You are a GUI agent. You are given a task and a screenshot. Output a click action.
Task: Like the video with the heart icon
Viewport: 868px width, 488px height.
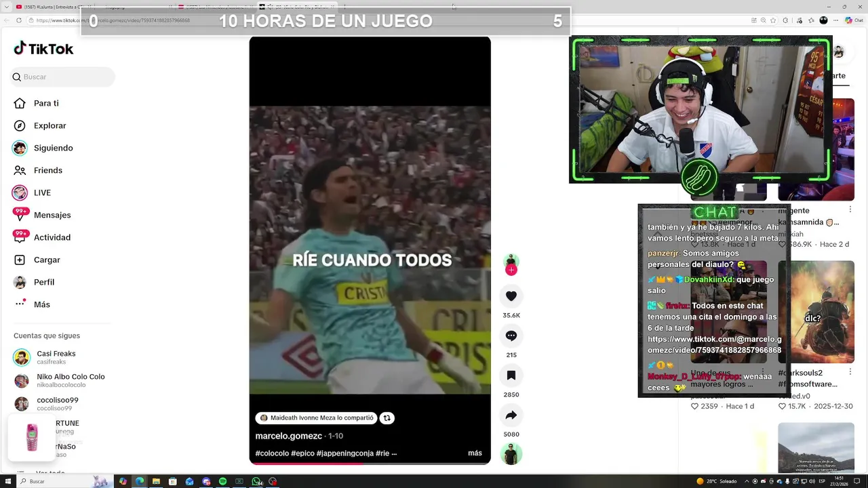click(x=511, y=296)
